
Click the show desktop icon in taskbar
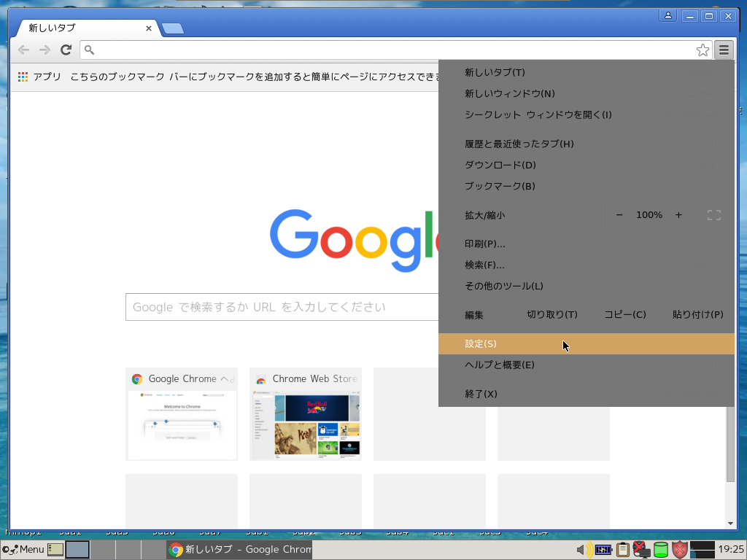[x=55, y=550]
